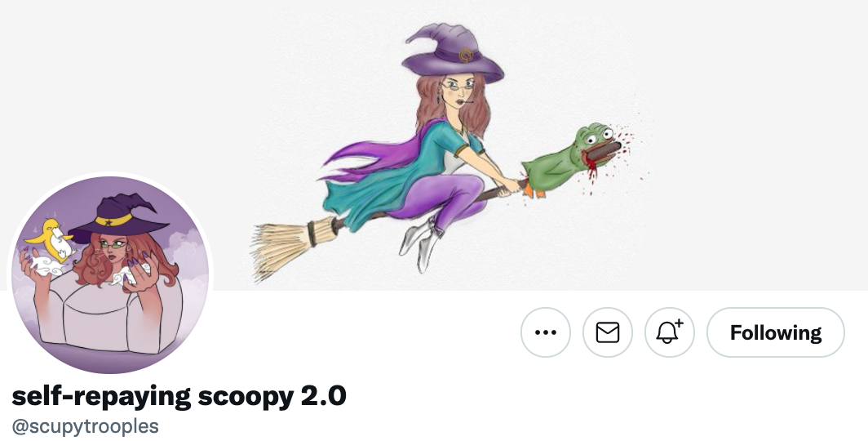
Task: Click the gray armchair in profile avatar
Action: click(108, 316)
